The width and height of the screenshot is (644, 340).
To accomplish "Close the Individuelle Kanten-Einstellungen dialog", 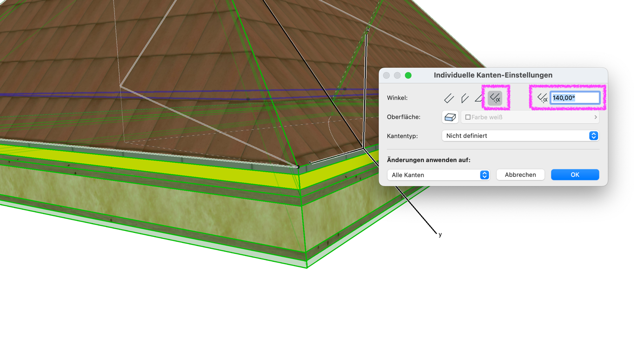I will point(386,75).
